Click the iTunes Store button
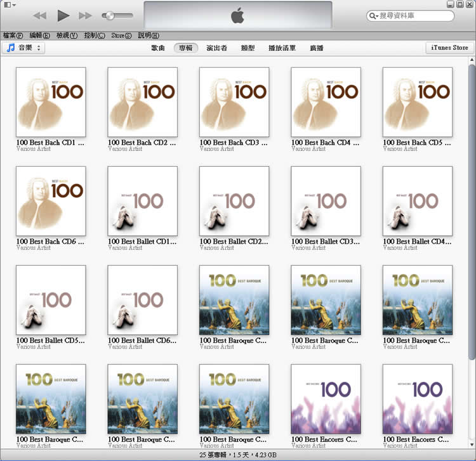Viewport: 476px width, 461px height. pyautogui.click(x=449, y=48)
